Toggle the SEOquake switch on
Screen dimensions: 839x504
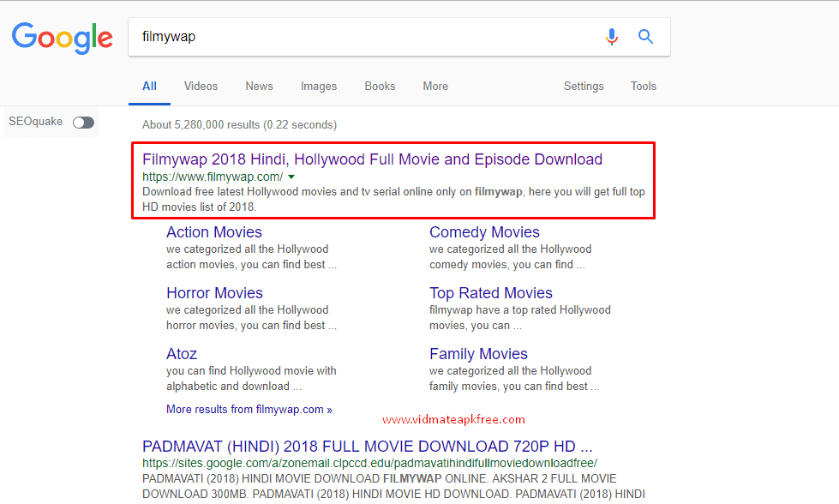pyautogui.click(x=83, y=122)
